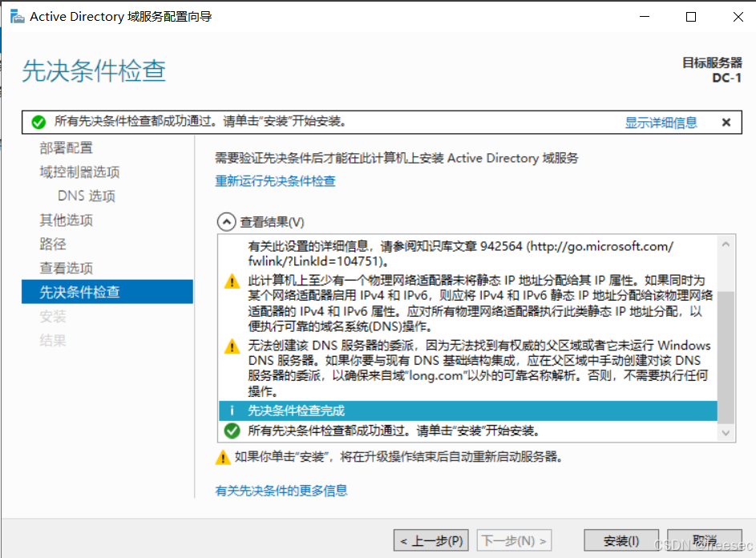This screenshot has height=558, width=756.
Task: Click warning icon beside static IP message
Action: pyautogui.click(x=232, y=281)
